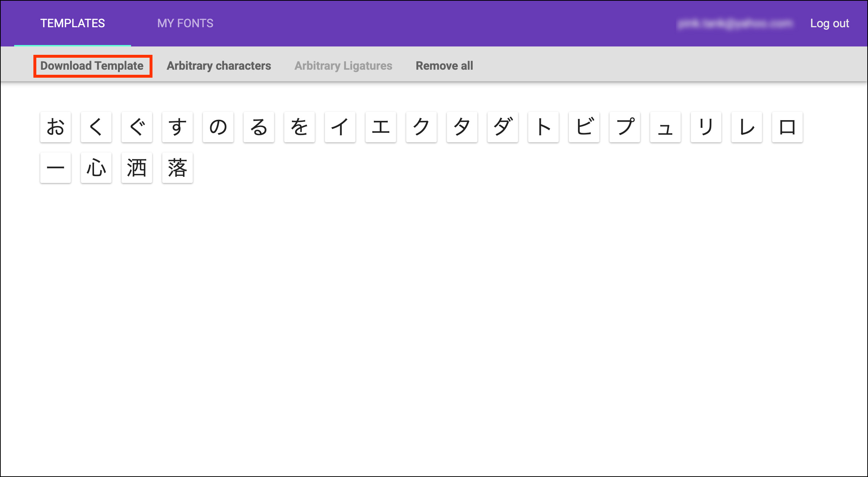Click Download Template button

point(92,66)
